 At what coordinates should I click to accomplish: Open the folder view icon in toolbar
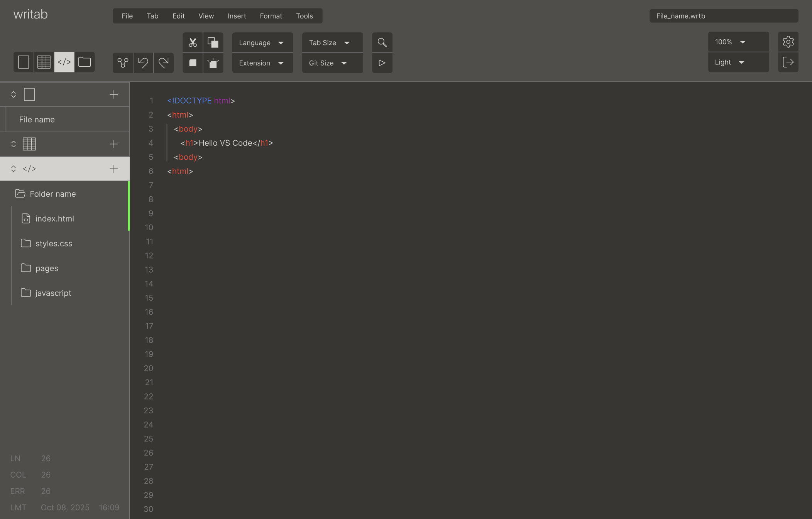[x=85, y=62]
